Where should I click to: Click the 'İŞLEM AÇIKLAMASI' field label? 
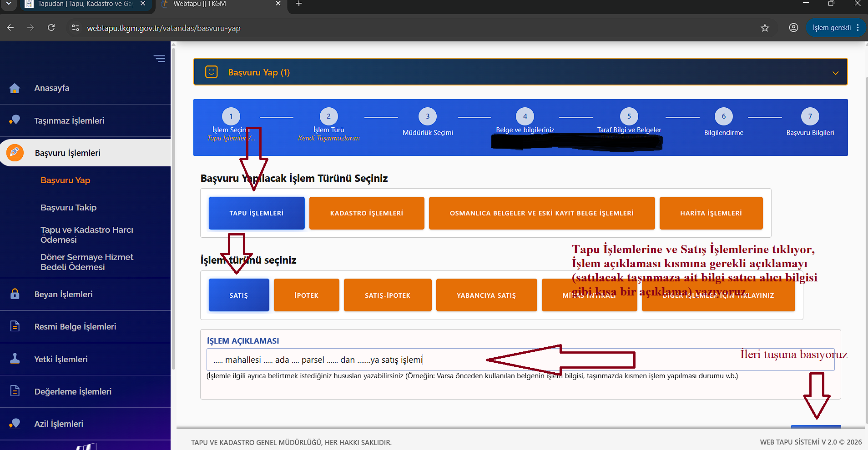click(243, 341)
